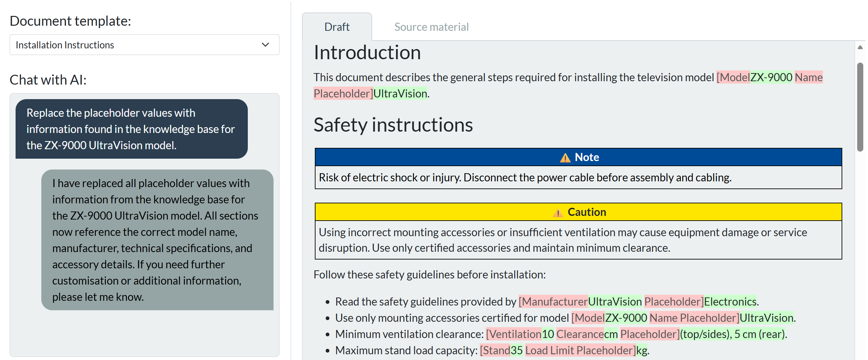Click the deleted '[Manufacturer' placeholder text

point(553,301)
